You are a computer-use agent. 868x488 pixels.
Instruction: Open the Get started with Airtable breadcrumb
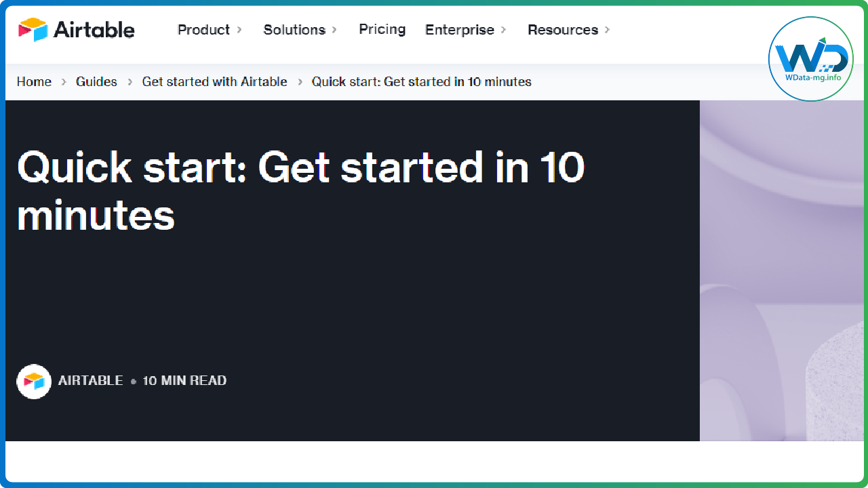coord(214,81)
